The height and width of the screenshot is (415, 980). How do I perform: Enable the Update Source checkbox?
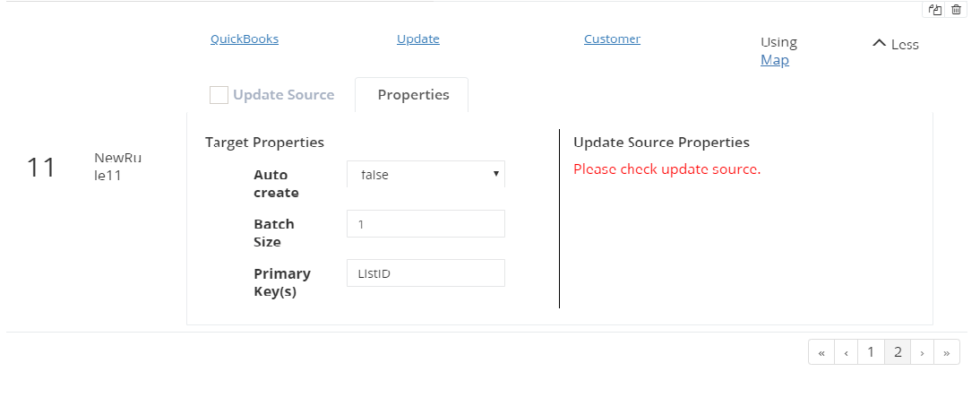[219, 95]
